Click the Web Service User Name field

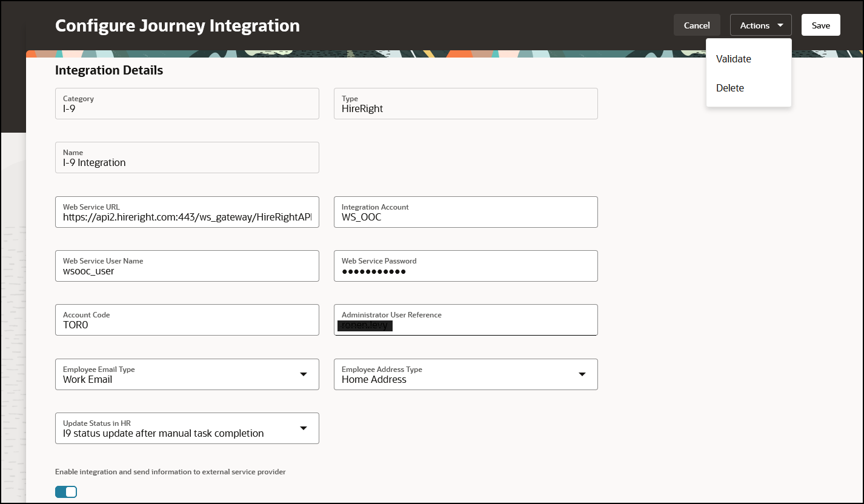[x=187, y=271]
